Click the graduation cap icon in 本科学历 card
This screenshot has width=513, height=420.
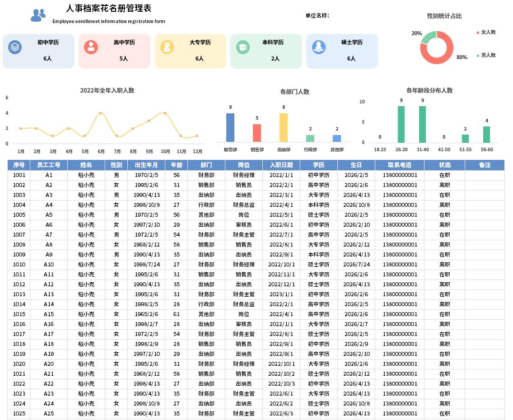coord(243,47)
